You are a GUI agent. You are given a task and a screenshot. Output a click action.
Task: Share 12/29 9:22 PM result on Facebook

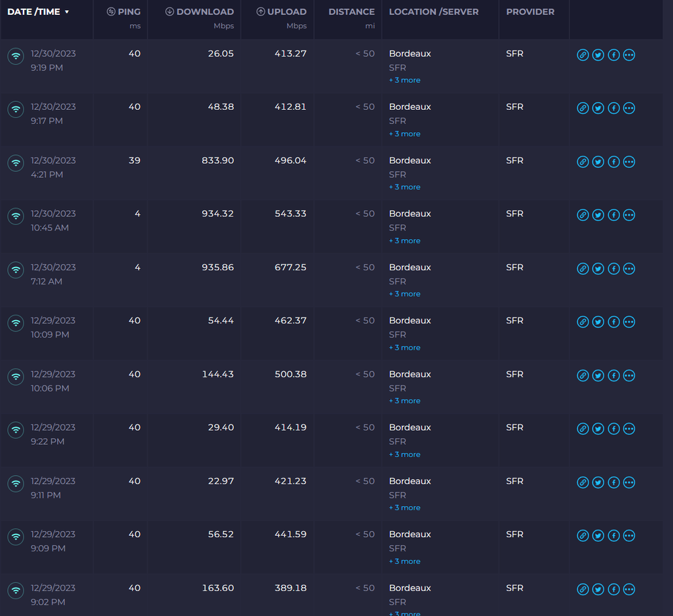tap(614, 429)
